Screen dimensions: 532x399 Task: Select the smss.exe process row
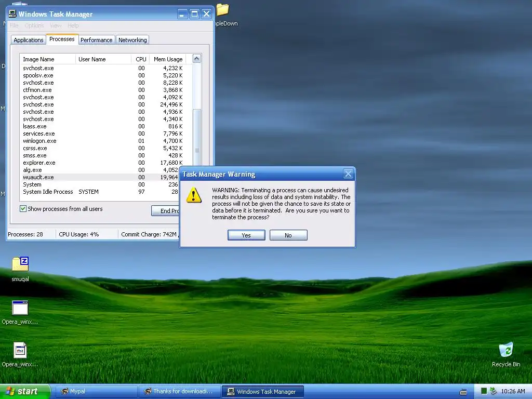click(103, 155)
